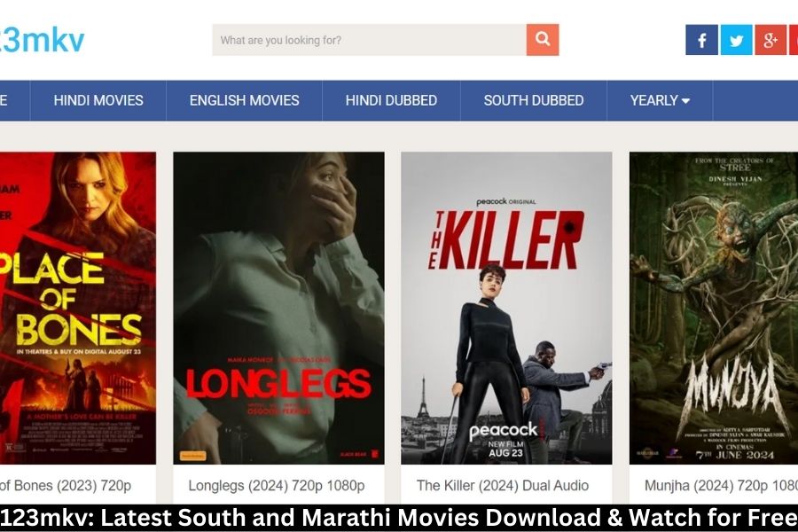Click the 123mkv site logo
Image resolution: width=798 pixels, height=532 pixels.
(43, 40)
